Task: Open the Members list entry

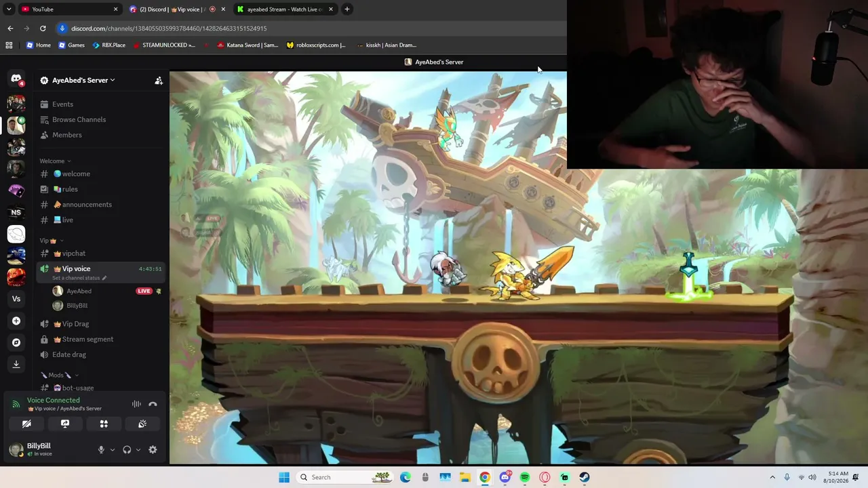Action: pyautogui.click(x=101, y=135)
